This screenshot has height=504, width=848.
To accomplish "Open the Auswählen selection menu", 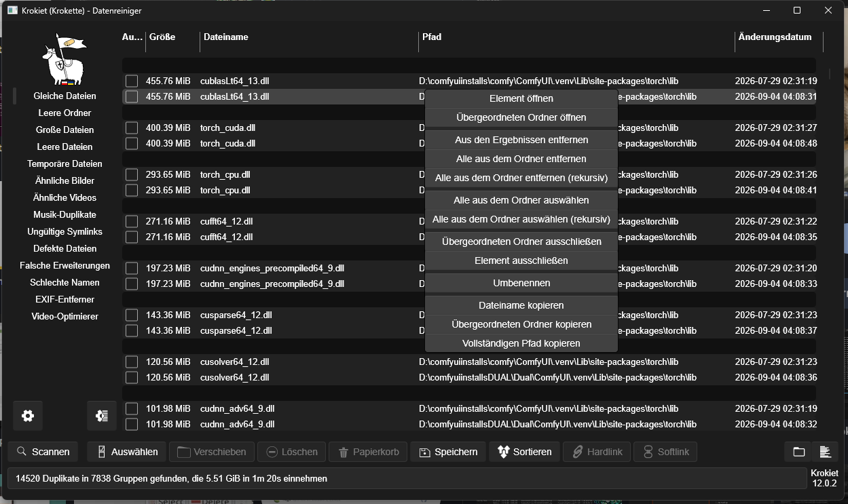I will click(127, 452).
